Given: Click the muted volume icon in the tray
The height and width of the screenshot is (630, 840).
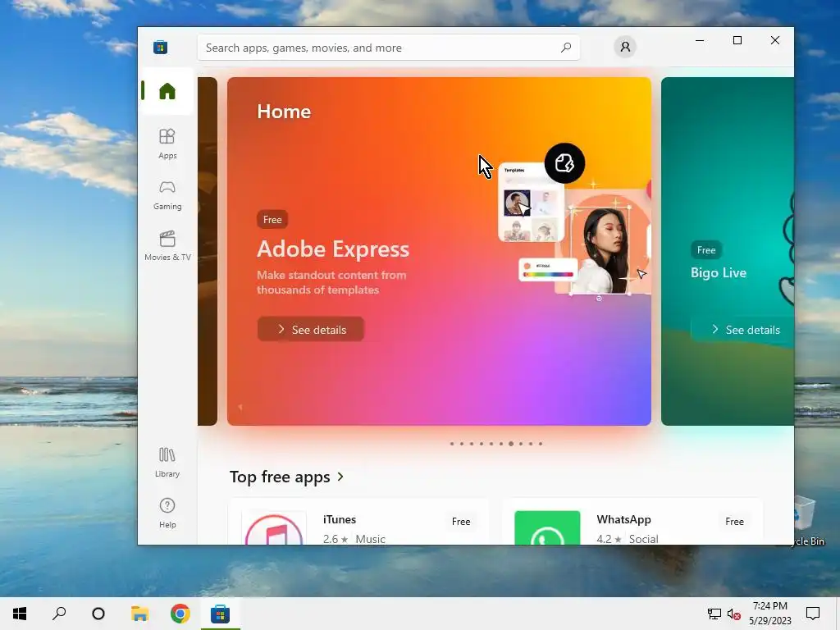Looking at the screenshot, I should click(734, 614).
